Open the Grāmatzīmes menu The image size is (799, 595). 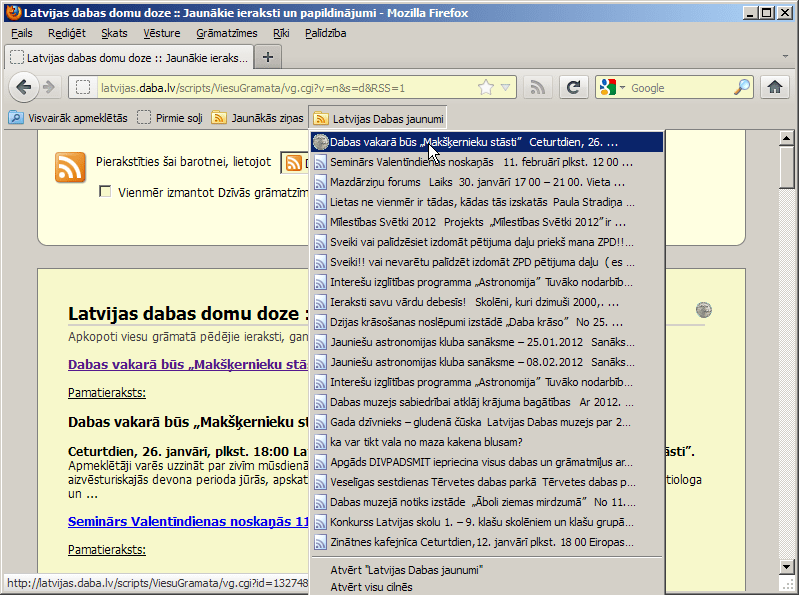pyautogui.click(x=227, y=33)
